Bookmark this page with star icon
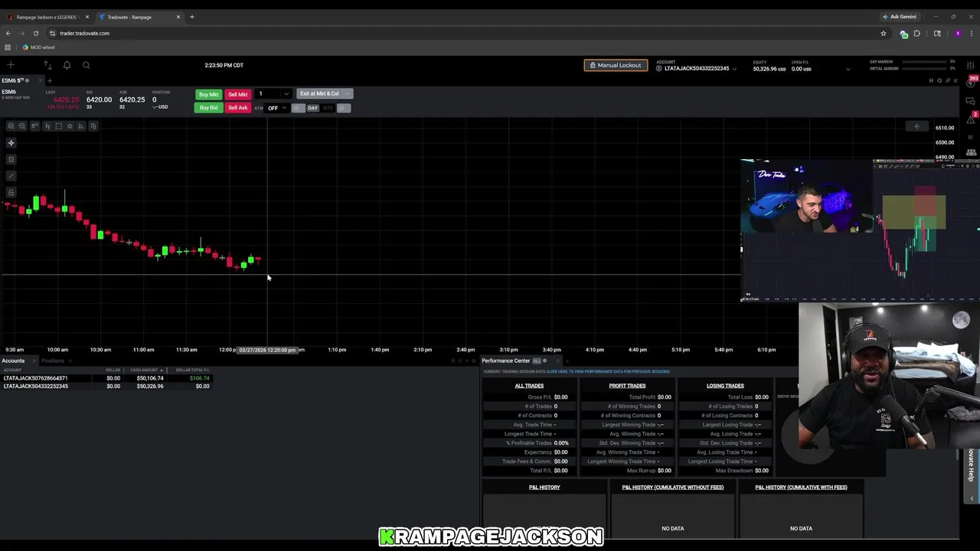Screen dimensions: 980x551 point(884,33)
